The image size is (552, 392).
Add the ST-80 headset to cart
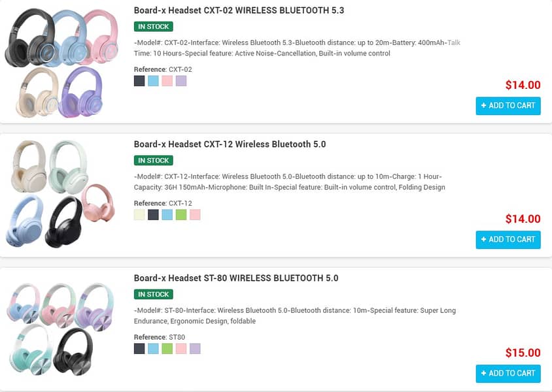click(x=508, y=374)
